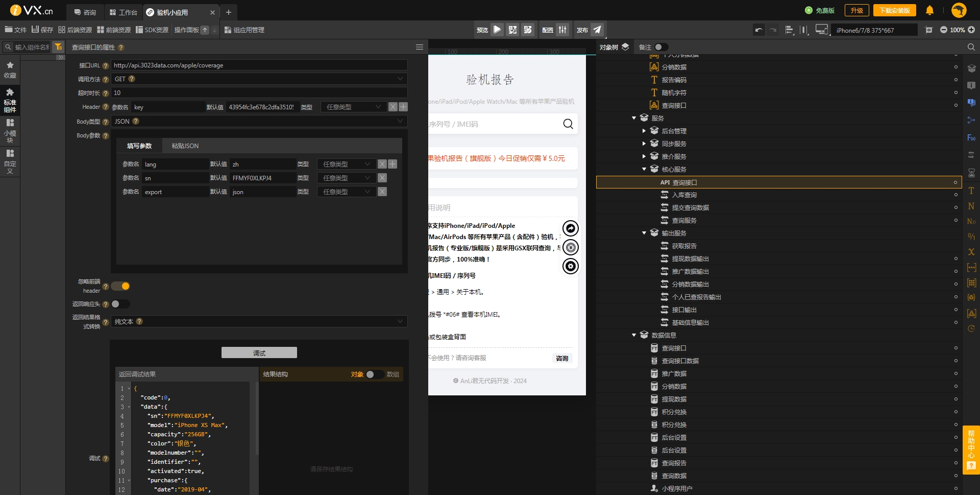Select the 标准组件 standard components icon
Viewport: 980px width, 495px height.
coord(10,100)
